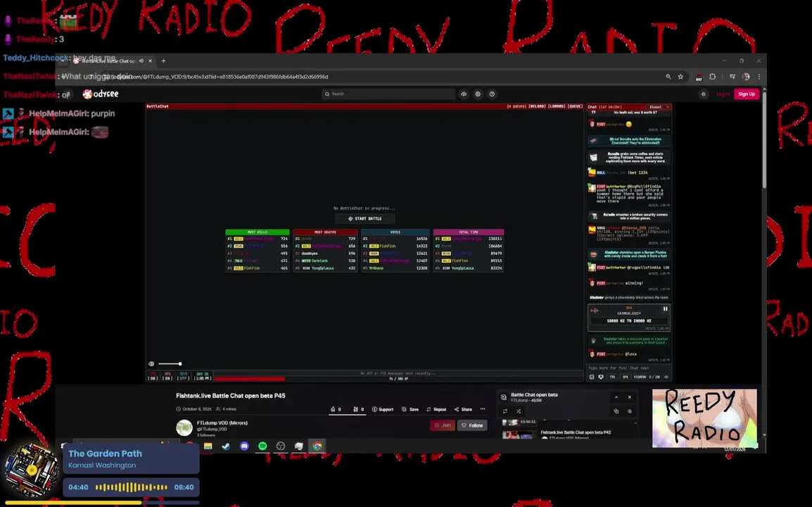Close the Battle Chat open beta playlist panel
Screen dimensions: 812x507
[x=630, y=397]
